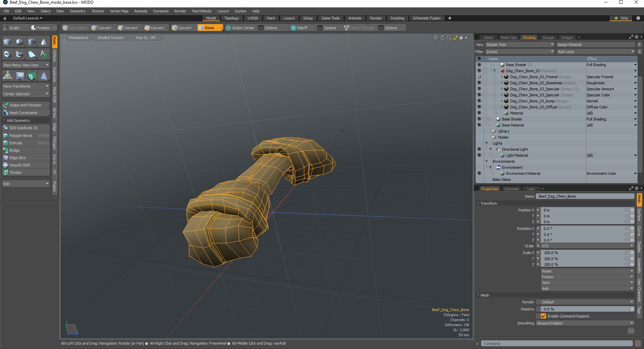Click the viewport rotate icon
Image resolution: width=644 pixels, height=349 pixels.
pyautogui.click(x=442, y=38)
